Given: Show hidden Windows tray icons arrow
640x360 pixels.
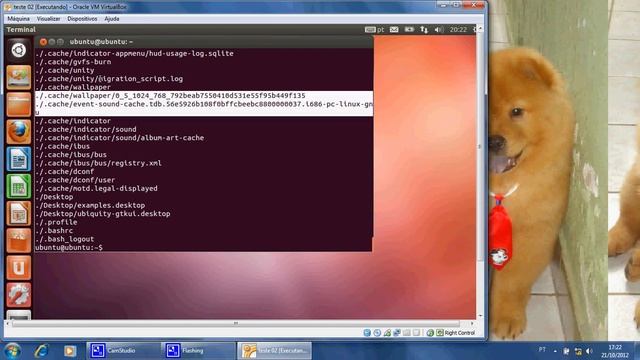Looking at the screenshot, I should click(555, 351).
